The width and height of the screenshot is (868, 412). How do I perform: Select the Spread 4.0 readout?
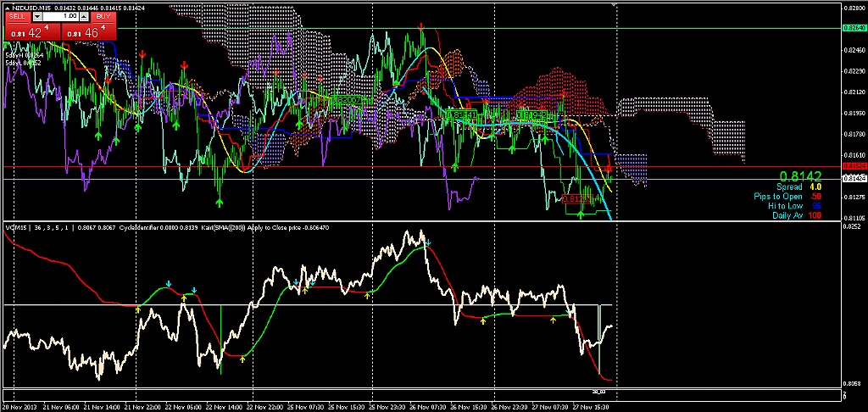coord(798,187)
